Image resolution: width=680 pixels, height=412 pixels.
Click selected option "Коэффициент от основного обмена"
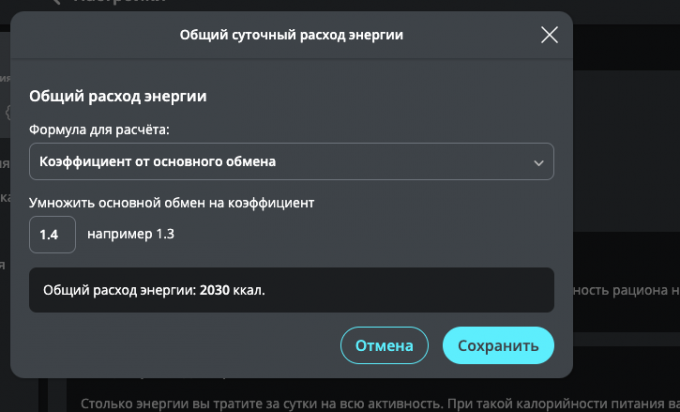pos(157,161)
